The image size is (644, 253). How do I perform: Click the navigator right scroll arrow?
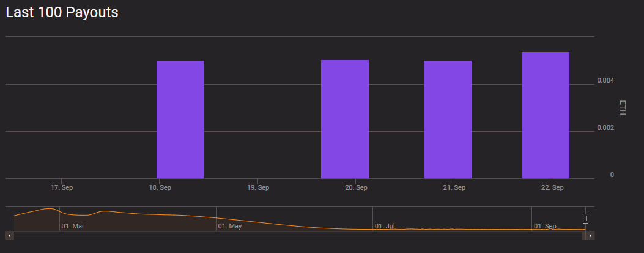coord(590,236)
